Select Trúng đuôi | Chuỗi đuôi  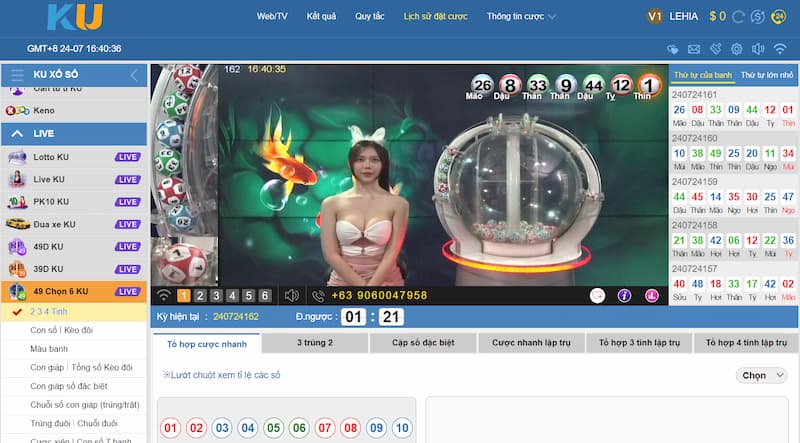(x=74, y=424)
